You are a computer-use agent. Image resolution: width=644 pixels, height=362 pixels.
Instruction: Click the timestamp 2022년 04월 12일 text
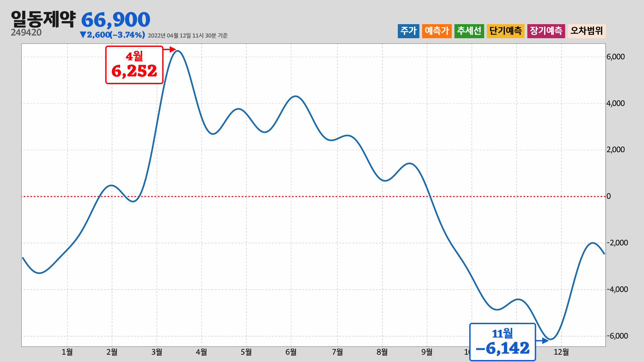click(x=188, y=36)
